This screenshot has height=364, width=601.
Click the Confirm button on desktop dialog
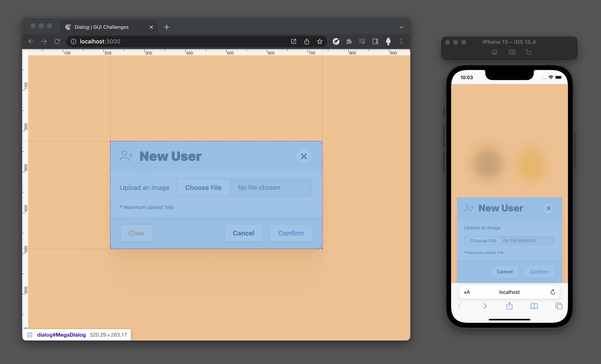[291, 233]
